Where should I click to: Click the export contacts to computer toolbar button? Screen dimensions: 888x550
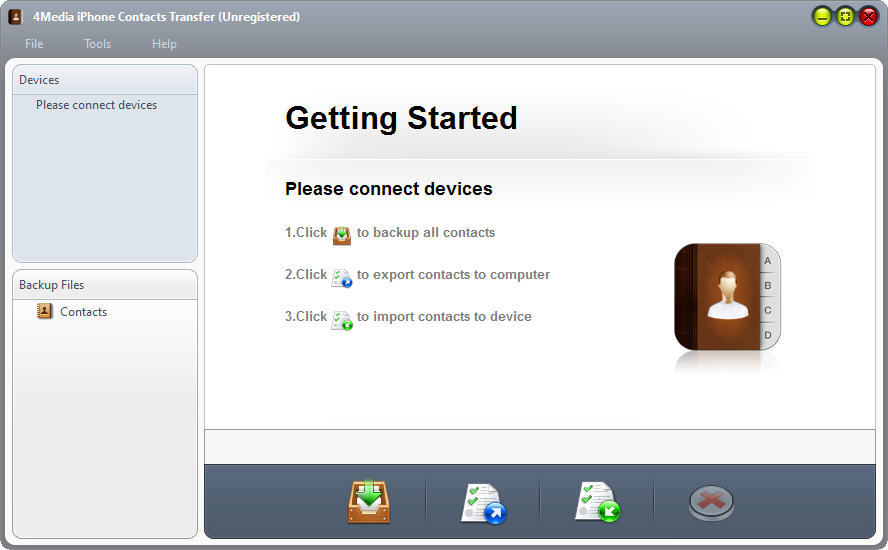coord(483,502)
